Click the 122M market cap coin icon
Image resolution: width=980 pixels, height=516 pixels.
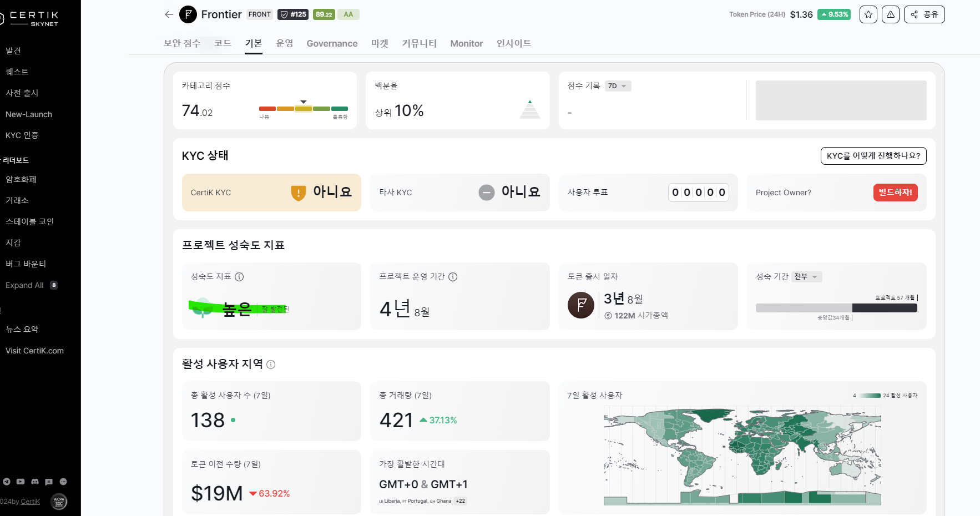coord(608,316)
